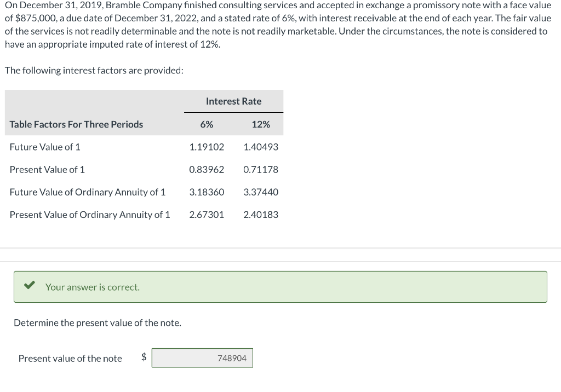Viewport: 561px width, 392px height.
Task: Click the answer input field showing 748904
Action: (202, 358)
